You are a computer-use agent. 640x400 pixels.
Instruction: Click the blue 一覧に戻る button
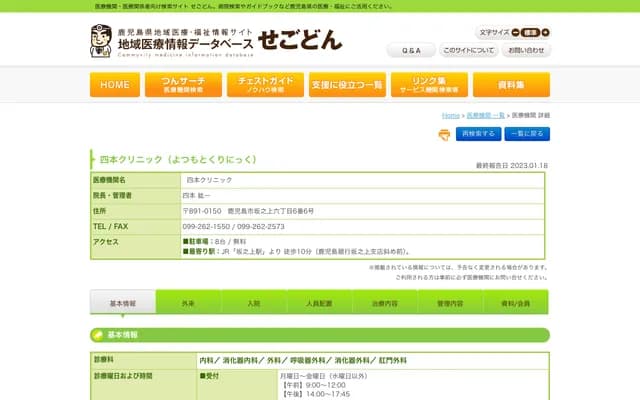(x=527, y=134)
